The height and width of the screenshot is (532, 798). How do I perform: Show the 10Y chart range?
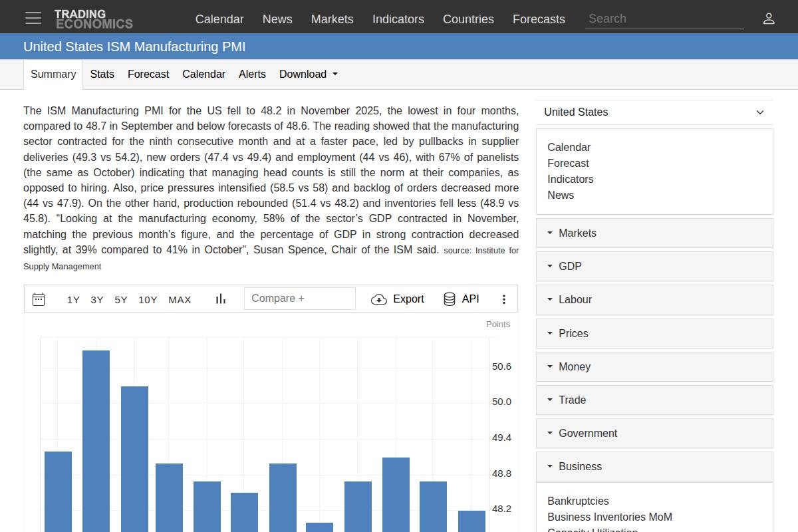[x=147, y=299]
